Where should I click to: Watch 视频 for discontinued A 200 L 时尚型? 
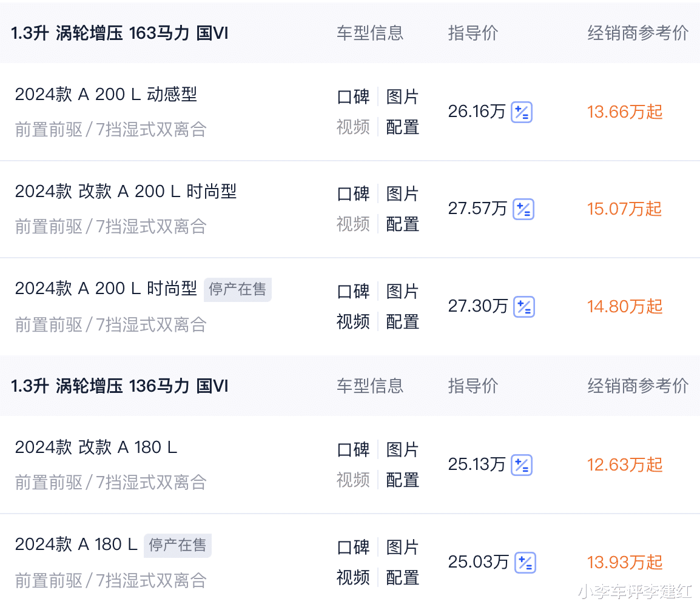[x=353, y=322]
